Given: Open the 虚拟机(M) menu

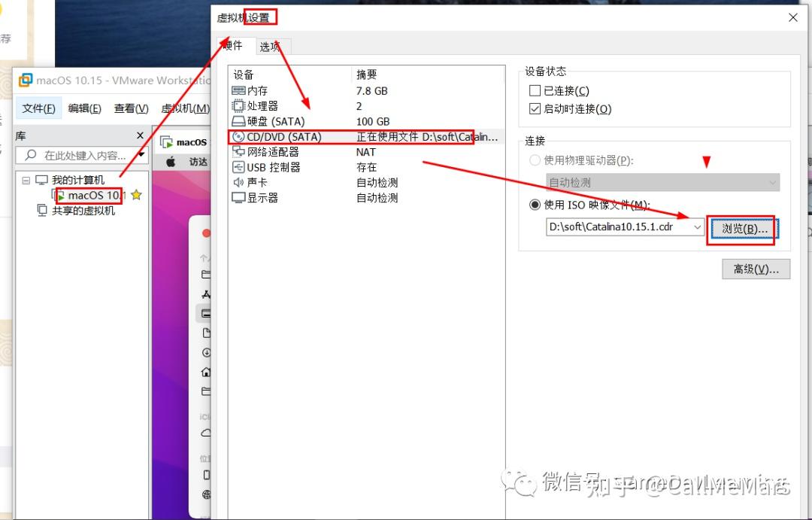Looking at the screenshot, I should (185, 108).
